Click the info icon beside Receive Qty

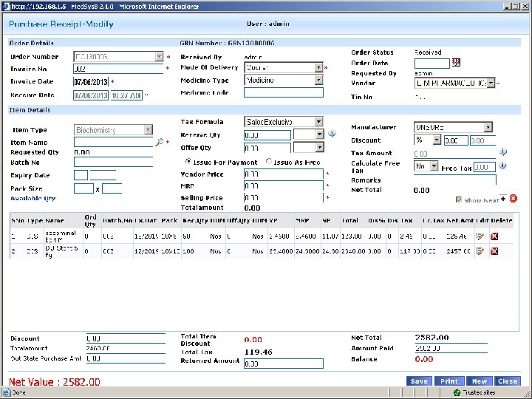pos(332,134)
